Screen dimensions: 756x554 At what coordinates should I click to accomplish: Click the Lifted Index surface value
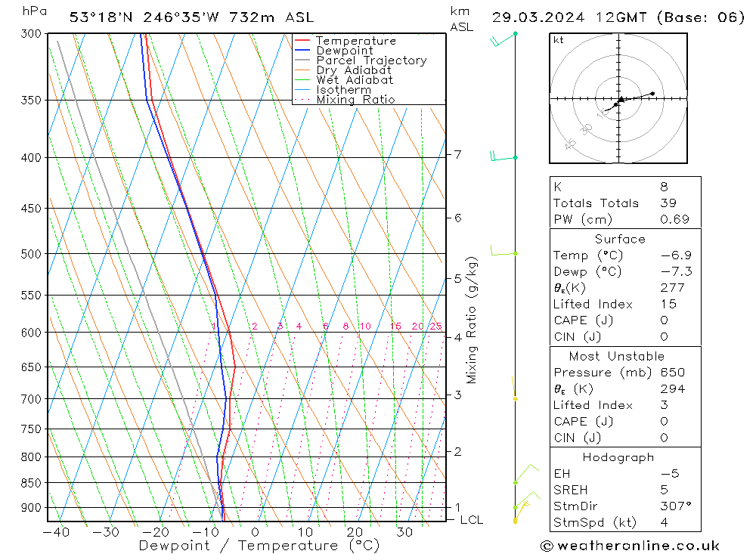[x=669, y=304]
